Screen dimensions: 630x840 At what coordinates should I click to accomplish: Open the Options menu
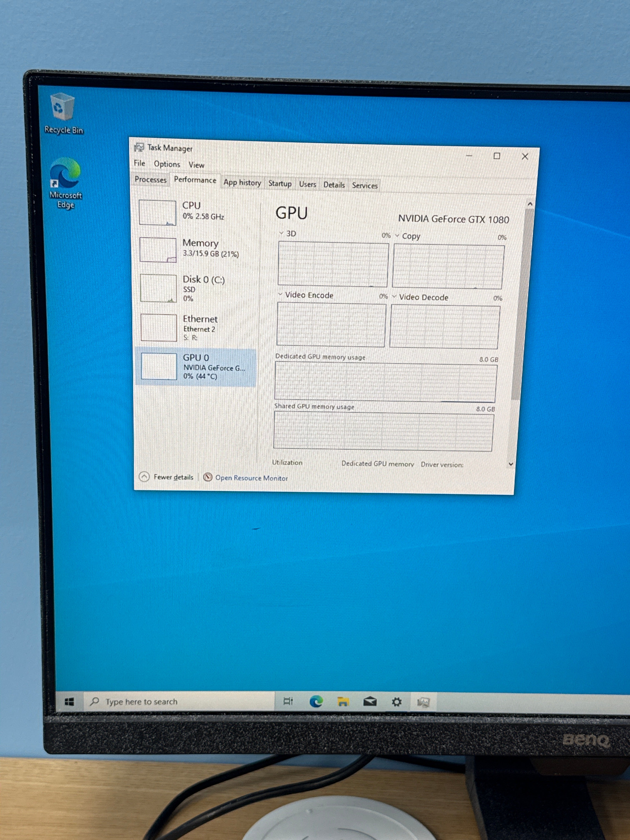click(167, 164)
